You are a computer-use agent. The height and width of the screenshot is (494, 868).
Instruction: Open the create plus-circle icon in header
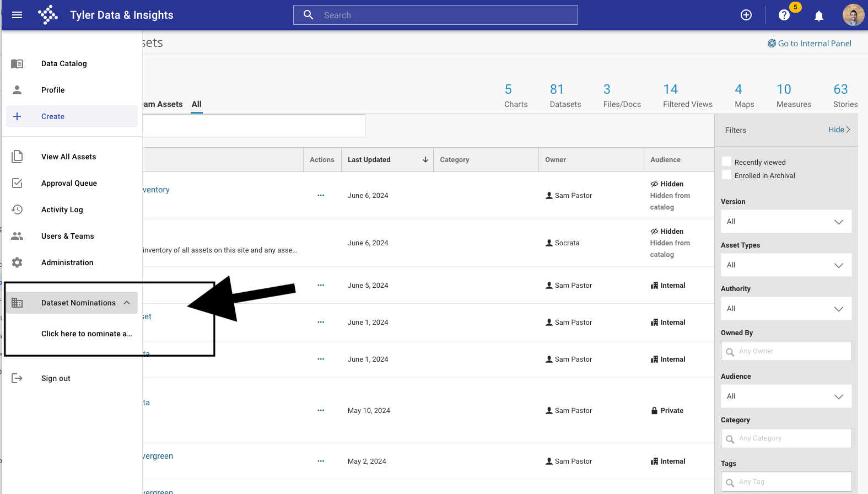746,15
